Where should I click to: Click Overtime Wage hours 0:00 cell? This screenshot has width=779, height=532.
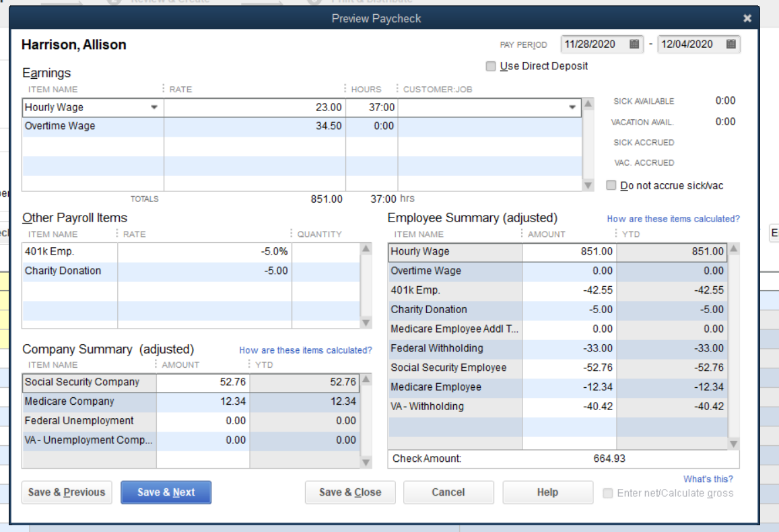(x=372, y=126)
